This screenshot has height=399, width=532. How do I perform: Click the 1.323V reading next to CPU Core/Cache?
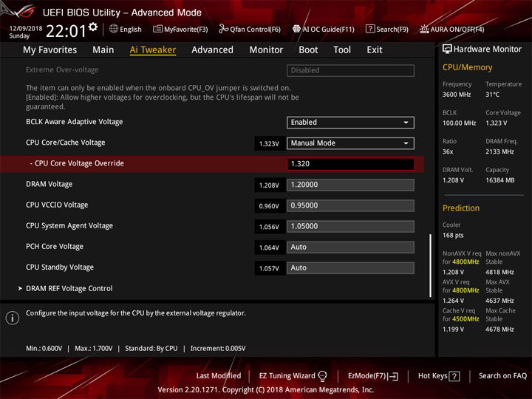270,143
